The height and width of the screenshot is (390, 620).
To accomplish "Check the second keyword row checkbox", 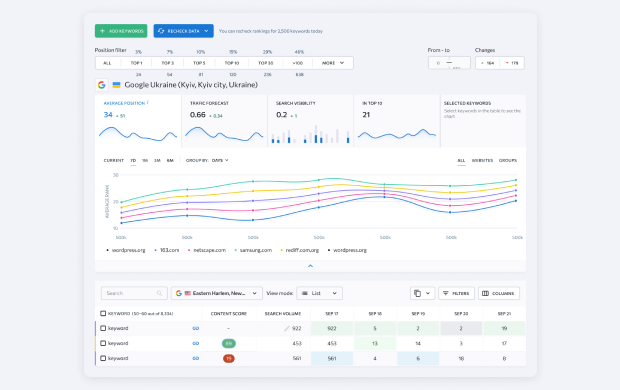I will (103, 343).
